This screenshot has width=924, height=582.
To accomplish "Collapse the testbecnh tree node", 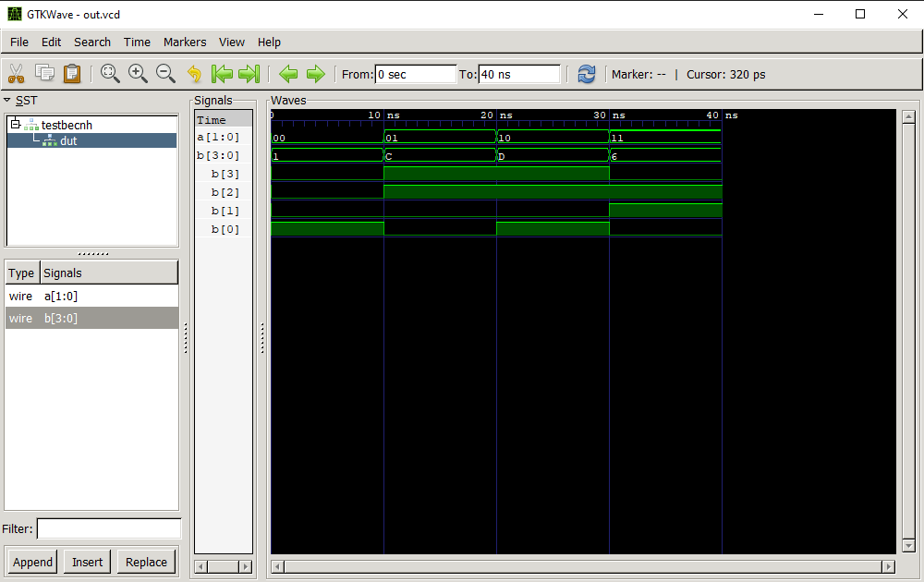I will [16, 124].
